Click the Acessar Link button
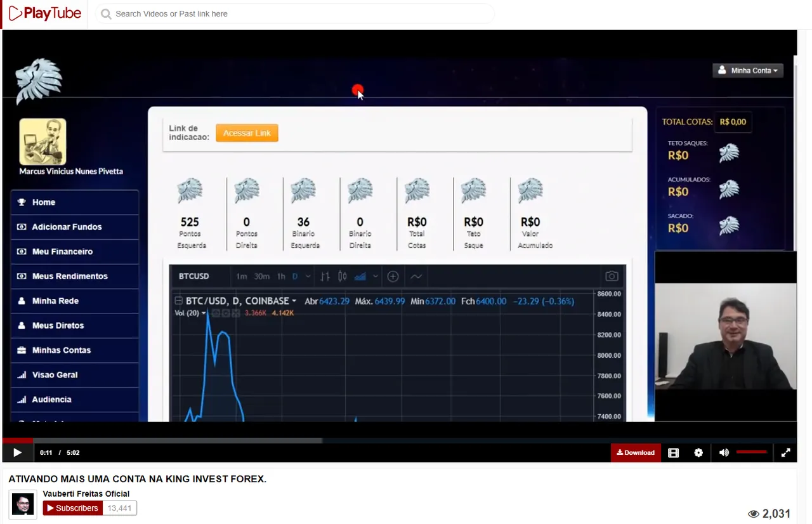The image size is (812, 524). coord(247,133)
